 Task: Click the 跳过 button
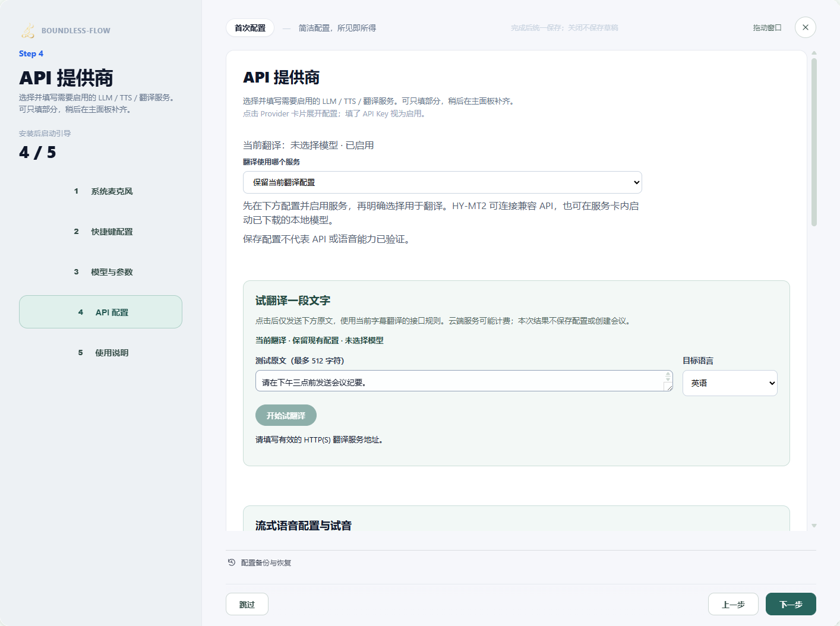pyautogui.click(x=247, y=604)
